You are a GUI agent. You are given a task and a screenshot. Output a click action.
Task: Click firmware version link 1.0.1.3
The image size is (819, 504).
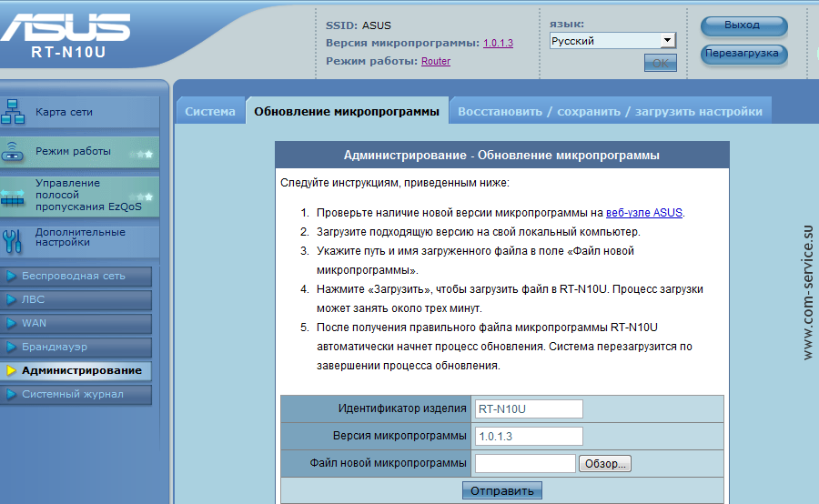tap(499, 43)
